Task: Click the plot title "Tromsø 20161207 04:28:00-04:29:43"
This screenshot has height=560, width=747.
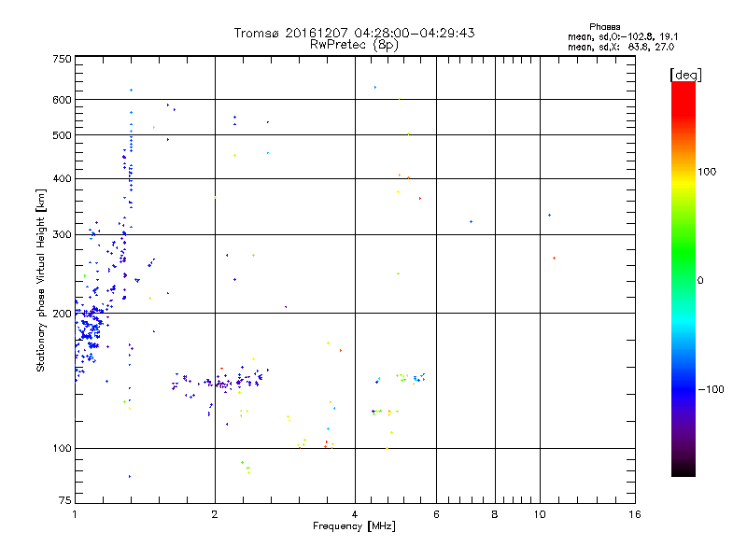Action: tap(354, 33)
